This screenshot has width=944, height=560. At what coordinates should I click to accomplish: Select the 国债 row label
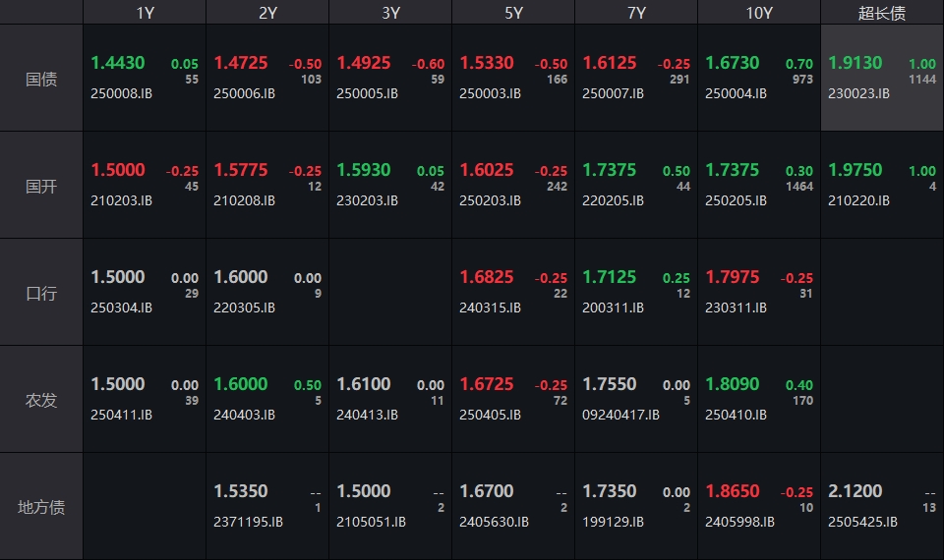pyautogui.click(x=41, y=79)
